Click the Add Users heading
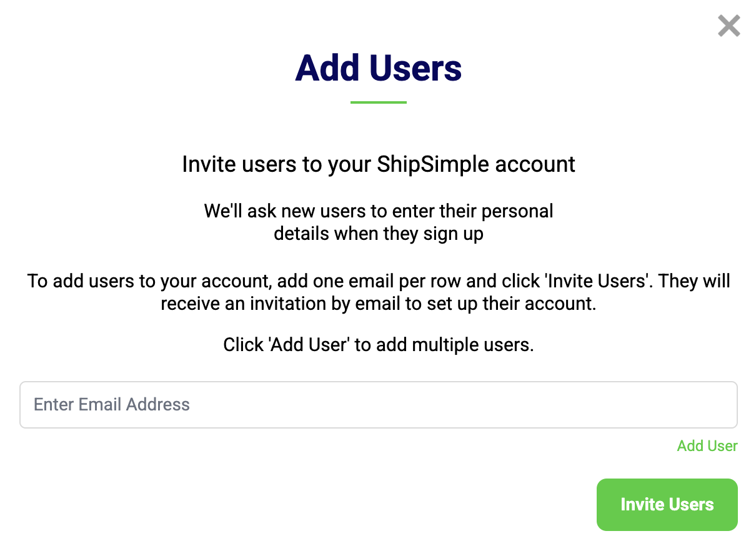 378,67
